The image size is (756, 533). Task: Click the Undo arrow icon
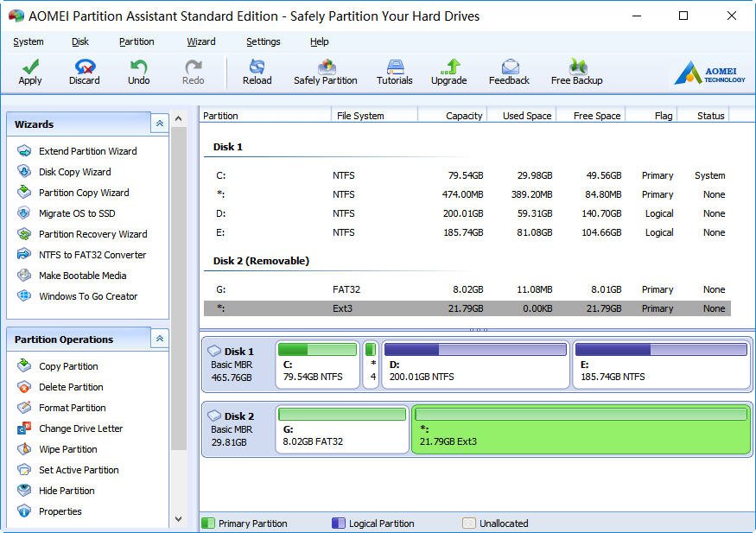pos(139,72)
